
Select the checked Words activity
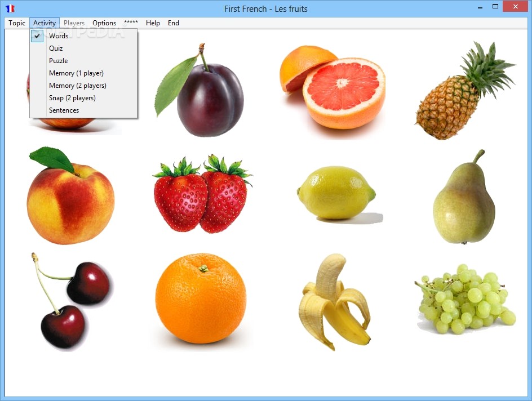pos(83,36)
